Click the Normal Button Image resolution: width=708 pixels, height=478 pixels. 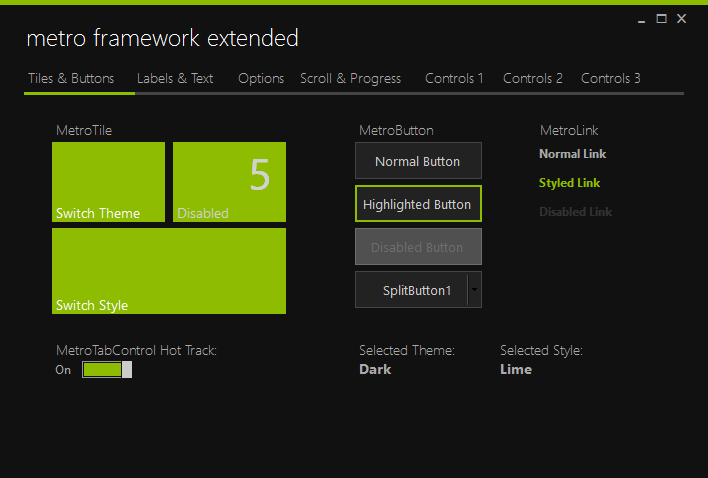click(418, 161)
